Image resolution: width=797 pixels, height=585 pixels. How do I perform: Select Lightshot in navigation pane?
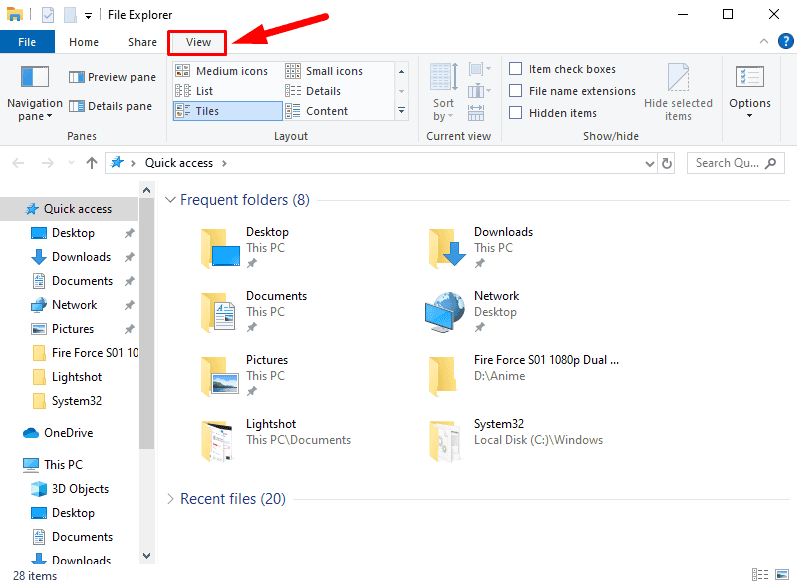pos(77,377)
